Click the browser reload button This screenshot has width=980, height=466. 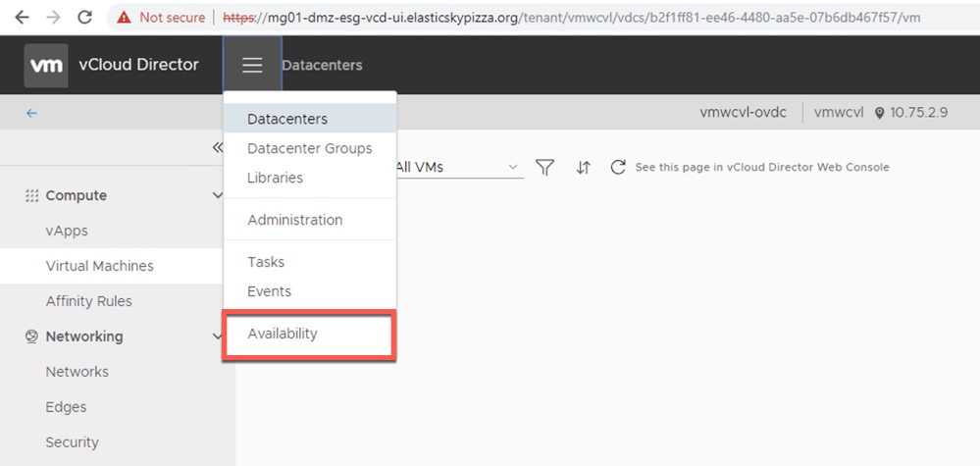point(84,17)
